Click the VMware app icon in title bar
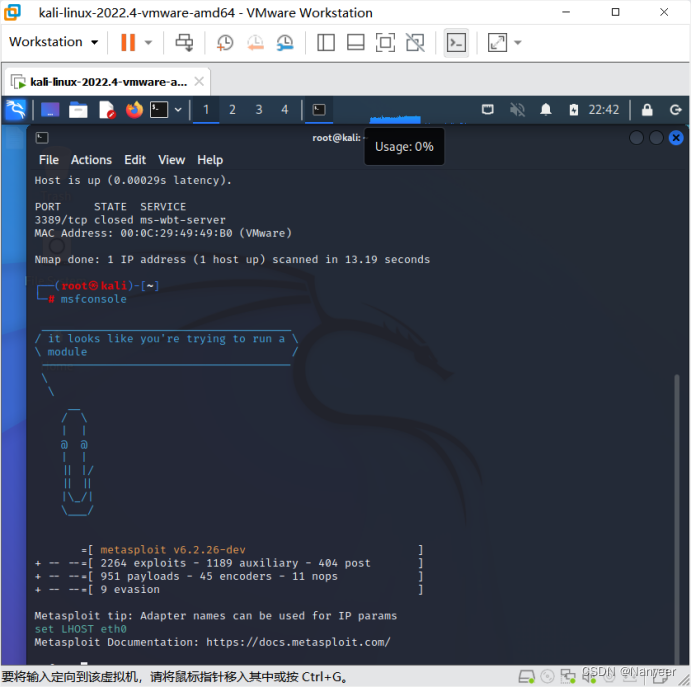The width and height of the screenshot is (692, 688). coord(12,12)
